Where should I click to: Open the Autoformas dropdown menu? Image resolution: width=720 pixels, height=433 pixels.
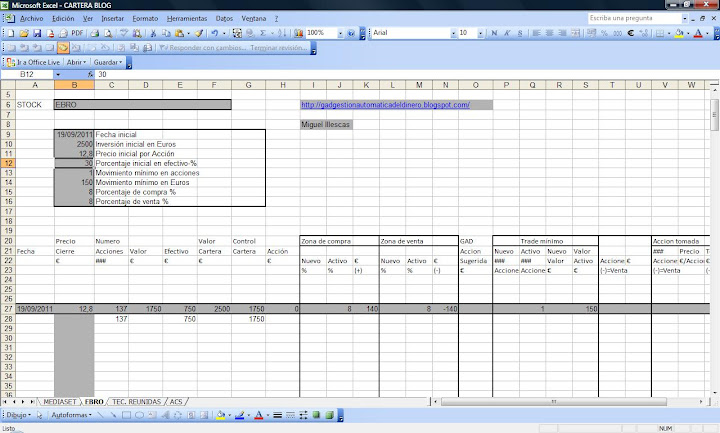click(71, 415)
